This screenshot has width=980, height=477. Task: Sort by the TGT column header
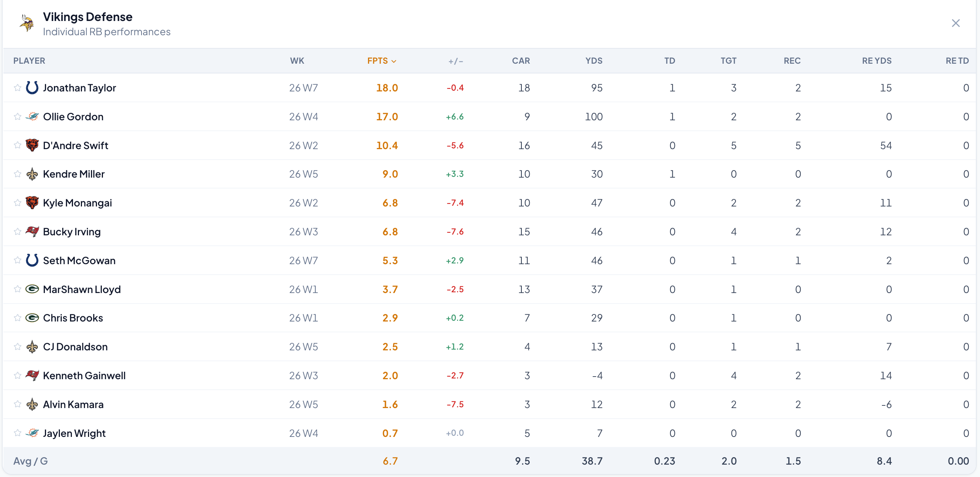coord(728,61)
